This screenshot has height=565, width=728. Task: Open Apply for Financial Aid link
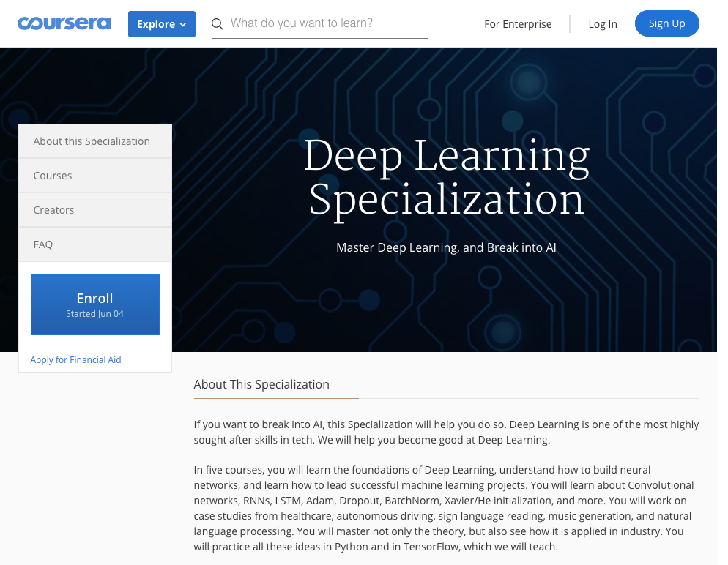[x=75, y=359]
